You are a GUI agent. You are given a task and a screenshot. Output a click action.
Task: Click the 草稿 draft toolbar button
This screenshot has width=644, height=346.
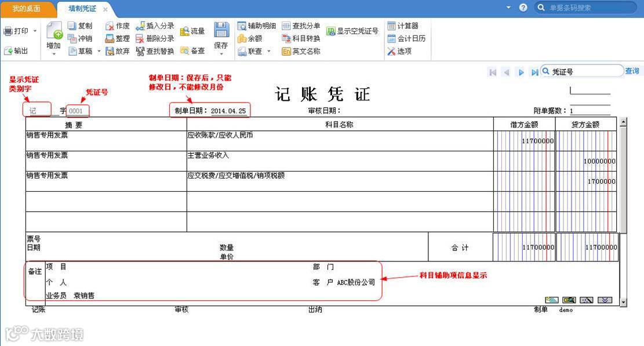click(x=80, y=52)
